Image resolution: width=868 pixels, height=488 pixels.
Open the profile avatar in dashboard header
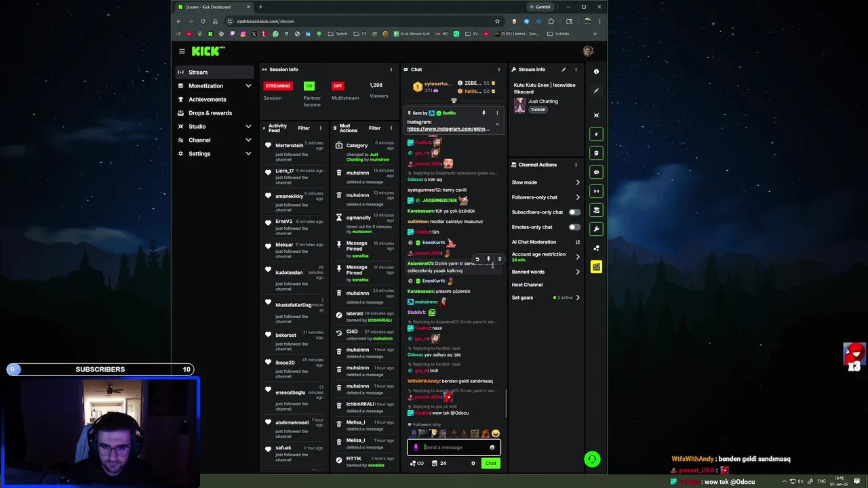[x=588, y=52]
